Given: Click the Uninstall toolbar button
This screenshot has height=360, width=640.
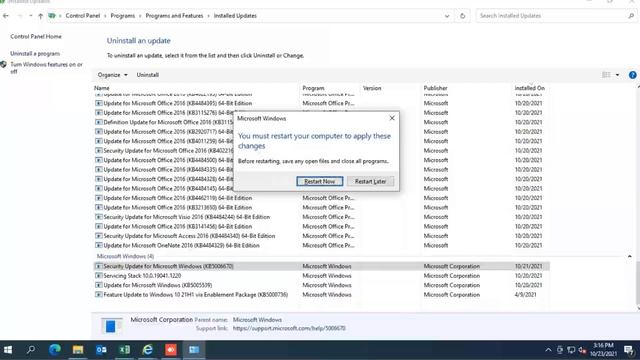Looking at the screenshot, I should [x=148, y=75].
